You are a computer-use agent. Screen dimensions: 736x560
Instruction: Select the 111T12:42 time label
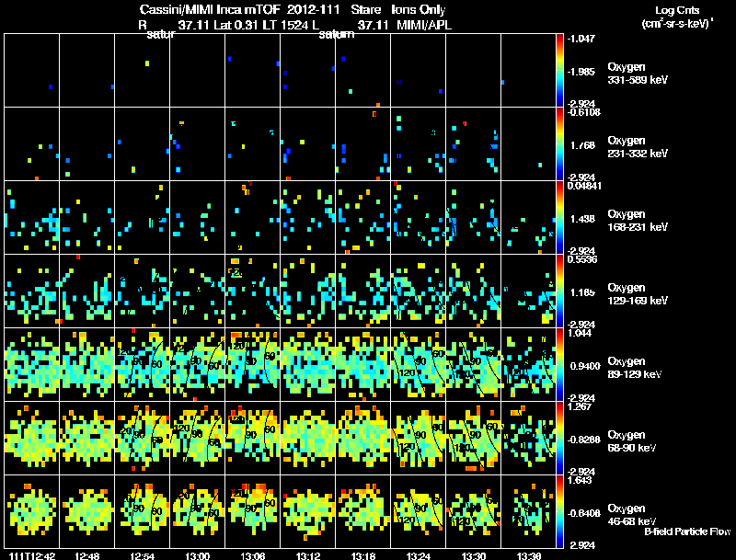coord(32,555)
